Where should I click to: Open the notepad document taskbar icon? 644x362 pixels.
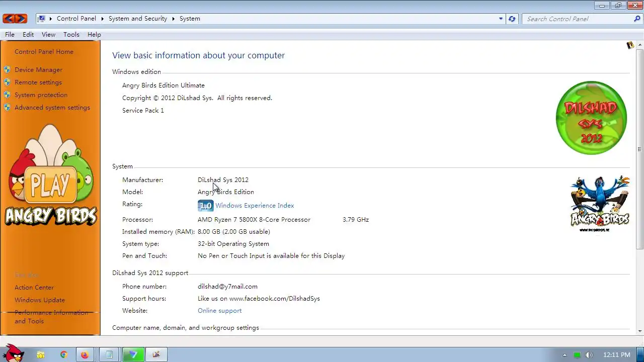[109, 354]
